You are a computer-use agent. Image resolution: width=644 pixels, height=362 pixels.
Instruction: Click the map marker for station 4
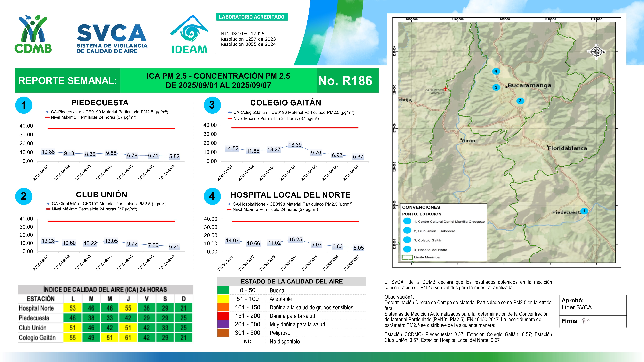495,71
